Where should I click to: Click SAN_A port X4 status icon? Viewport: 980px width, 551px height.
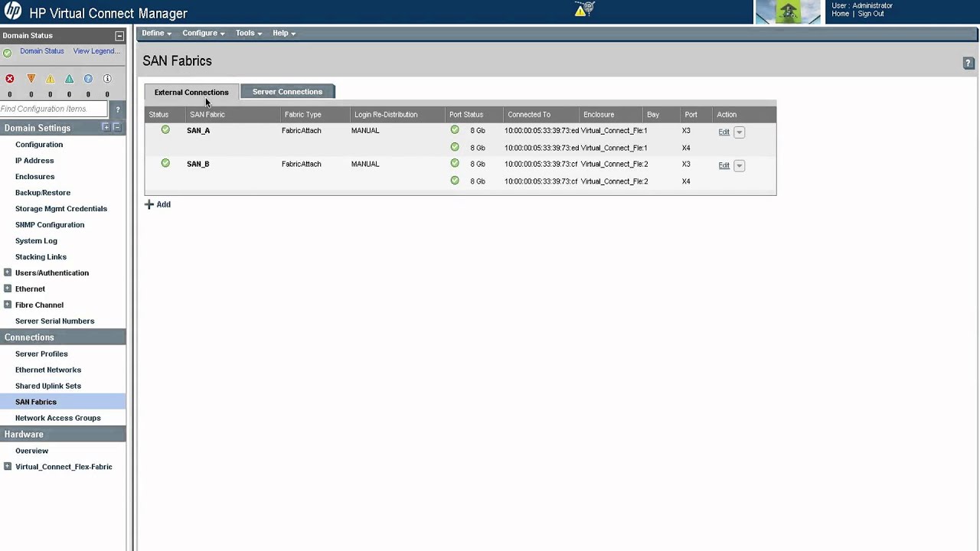tap(455, 147)
